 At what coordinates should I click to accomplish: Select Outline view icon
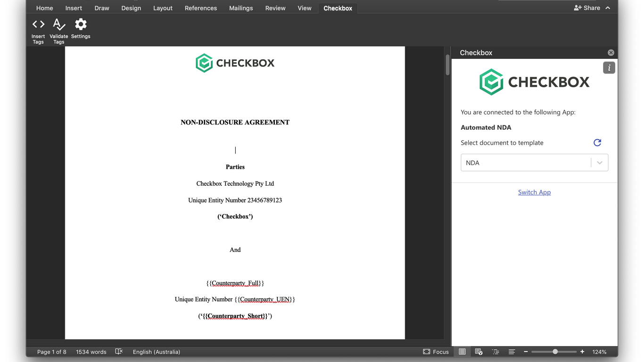click(x=495, y=352)
